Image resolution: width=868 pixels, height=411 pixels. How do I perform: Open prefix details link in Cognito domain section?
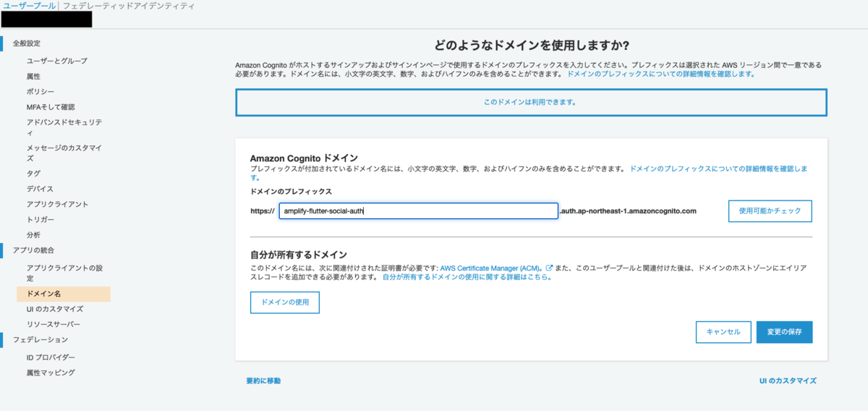point(718,168)
